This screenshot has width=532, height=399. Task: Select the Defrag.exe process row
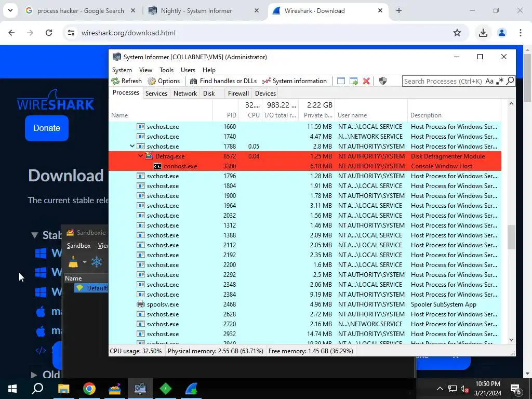pos(304,156)
